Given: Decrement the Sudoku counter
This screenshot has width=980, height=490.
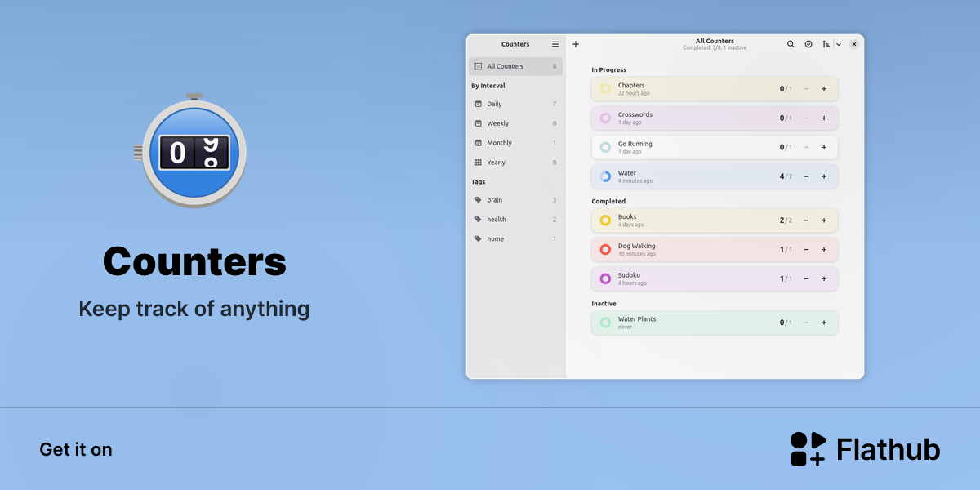Looking at the screenshot, I should (806, 278).
